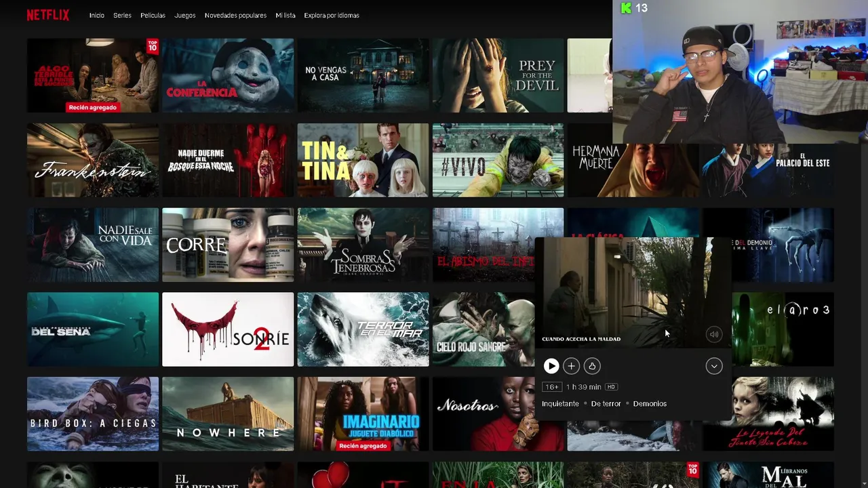
Task: Click the Top 10 badge on Algo terrible
Action: pos(152,46)
